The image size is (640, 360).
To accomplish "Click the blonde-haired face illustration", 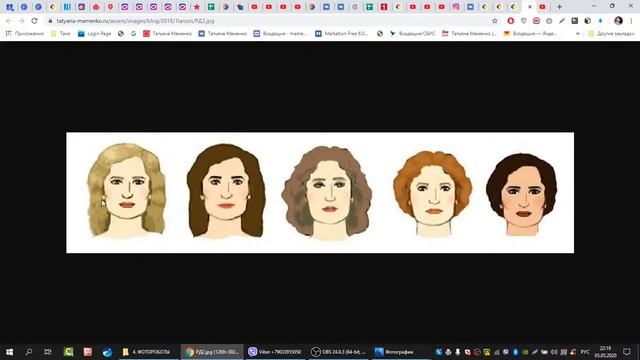I will pos(127,190).
